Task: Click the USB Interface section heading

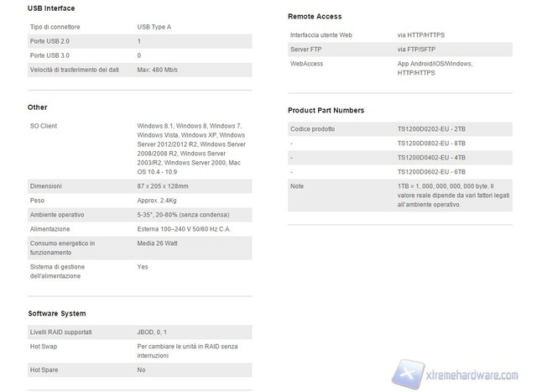Action: 51,8
